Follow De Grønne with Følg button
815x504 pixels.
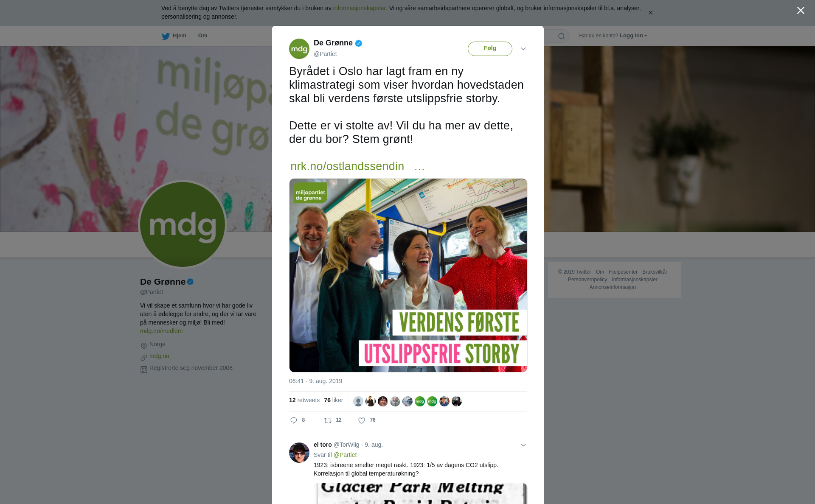[x=490, y=49]
